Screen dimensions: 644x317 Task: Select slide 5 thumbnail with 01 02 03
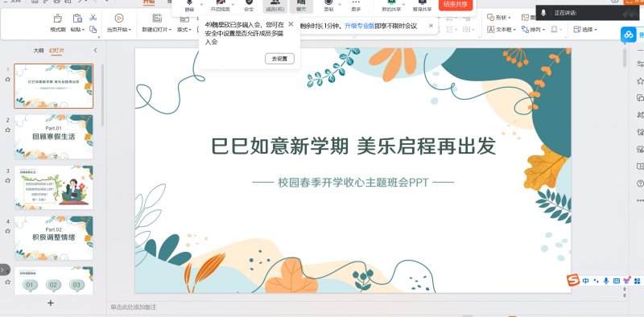[54, 281]
